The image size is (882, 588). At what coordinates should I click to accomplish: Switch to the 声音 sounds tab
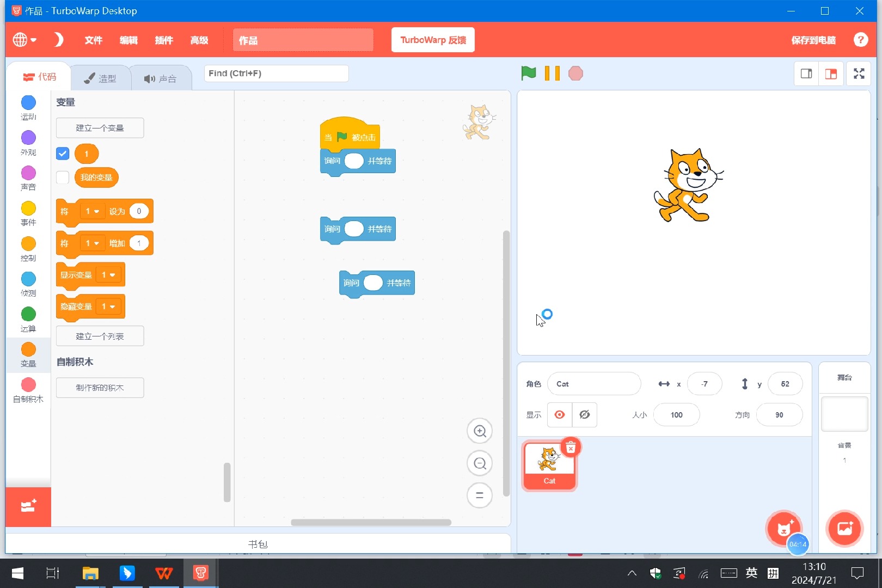(161, 78)
